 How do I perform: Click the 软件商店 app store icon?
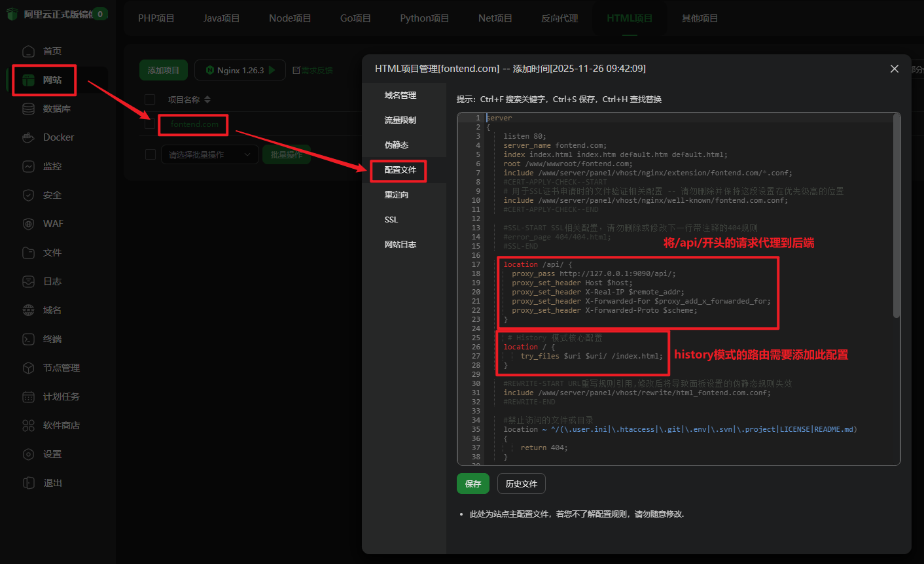(28, 425)
